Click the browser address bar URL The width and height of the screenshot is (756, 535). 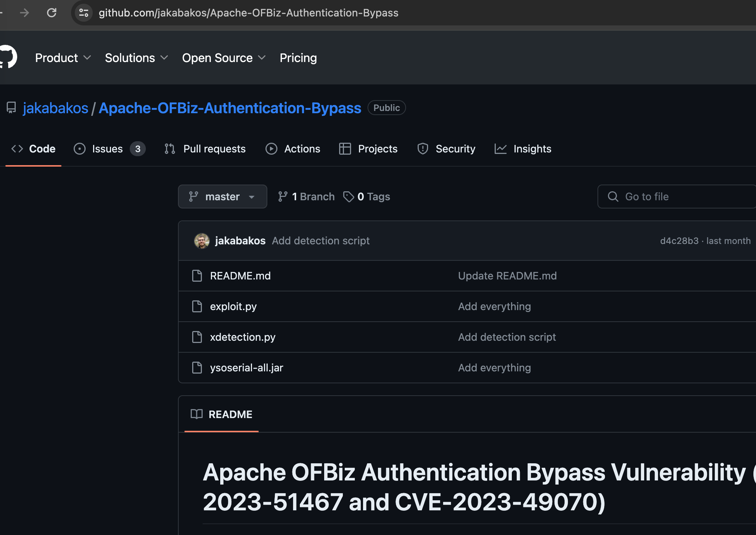(249, 13)
